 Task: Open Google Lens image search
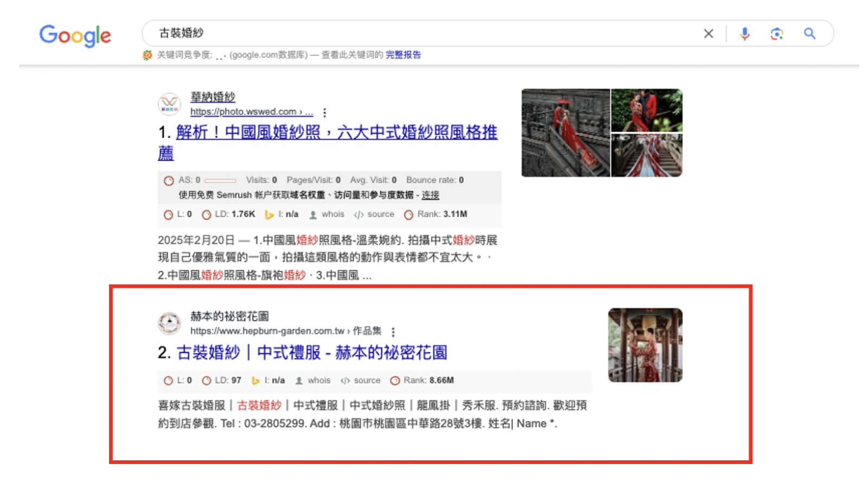[x=776, y=34]
